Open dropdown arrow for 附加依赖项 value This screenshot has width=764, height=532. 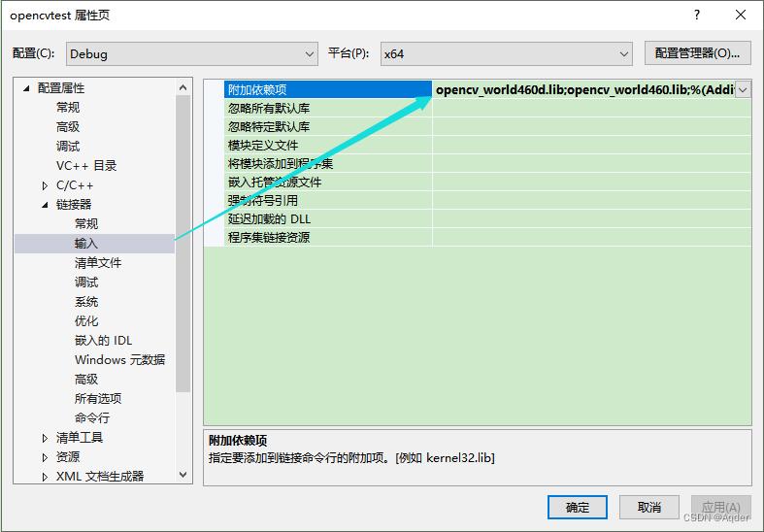pyautogui.click(x=743, y=89)
